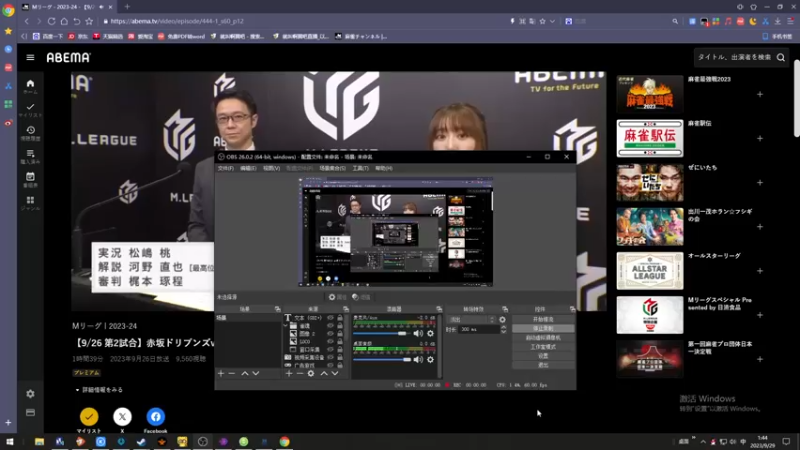800x450 pixels.
Task: Open Genre grid icon in ABEMA sidebar
Action: (30, 203)
